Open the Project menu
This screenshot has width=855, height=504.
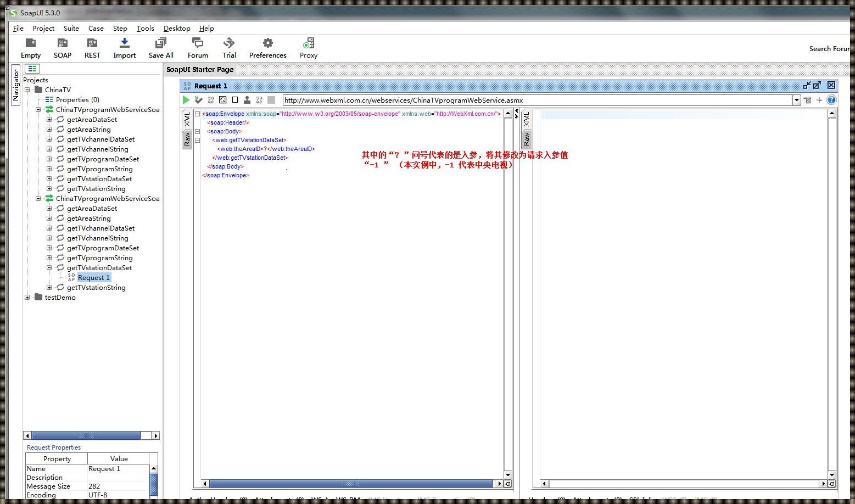click(x=43, y=28)
